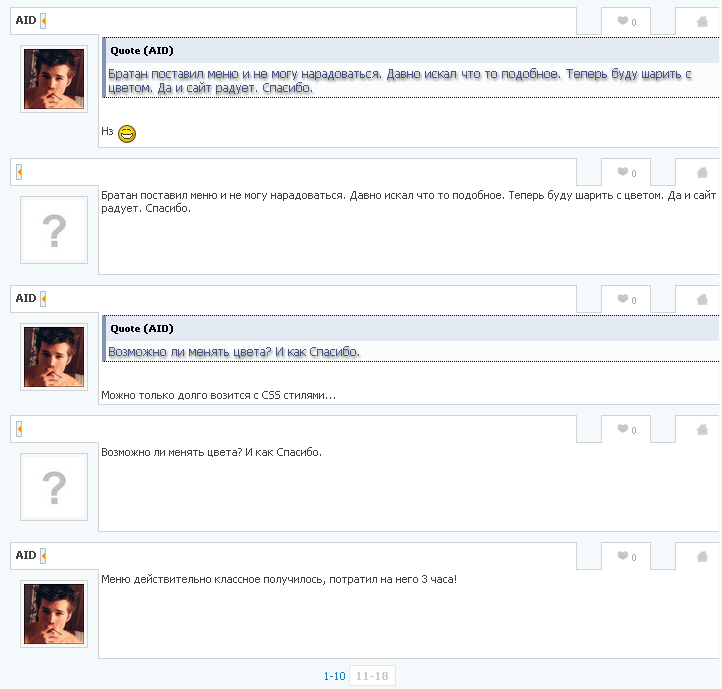The image size is (722, 689).
Task: Click the laughing smiley emoticon after 'Нз'
Action: [127, 134]
